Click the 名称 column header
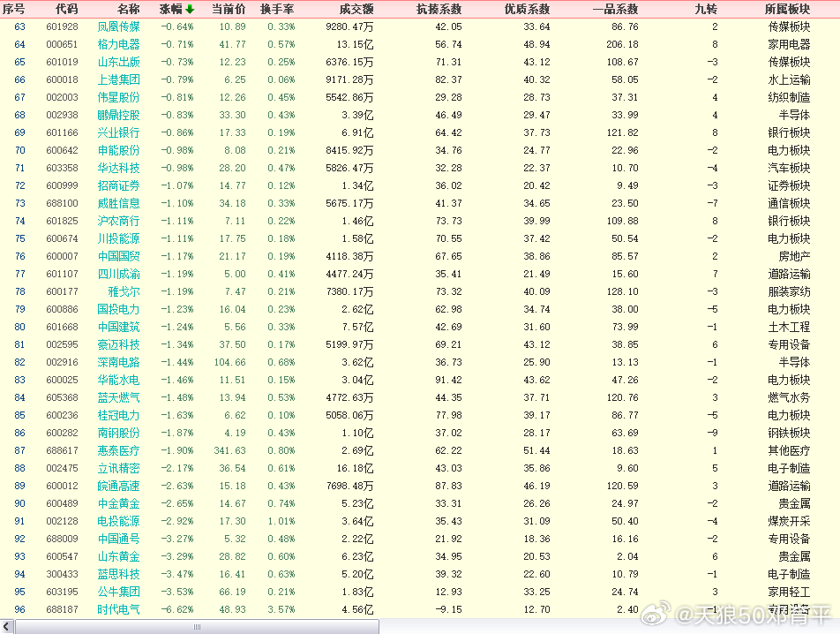 point(129,9)
